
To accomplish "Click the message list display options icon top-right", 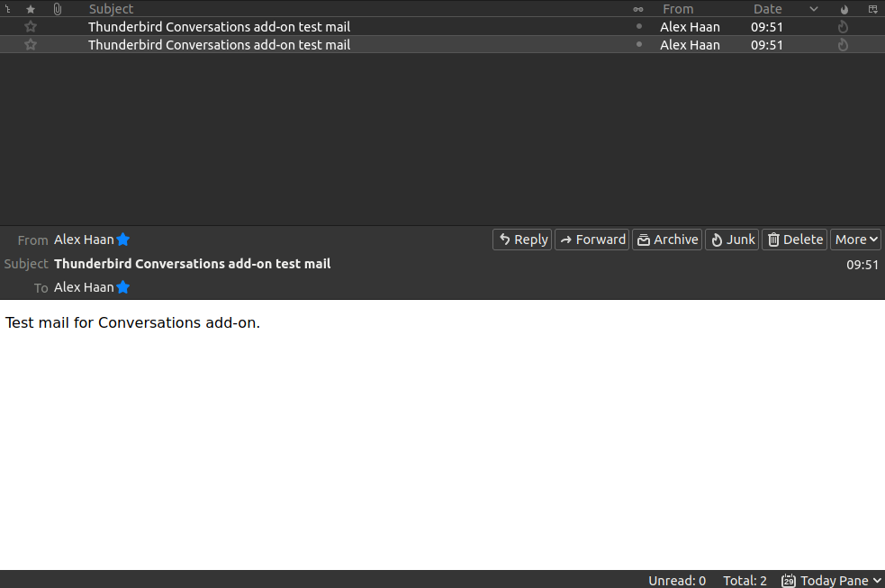I will (871, 8).
